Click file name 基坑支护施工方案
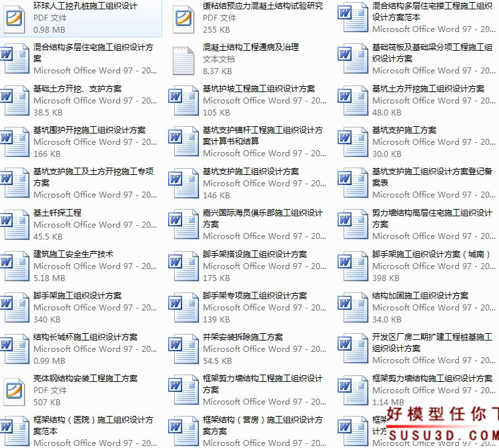499x448 pixels. click(x=404, y=130)
